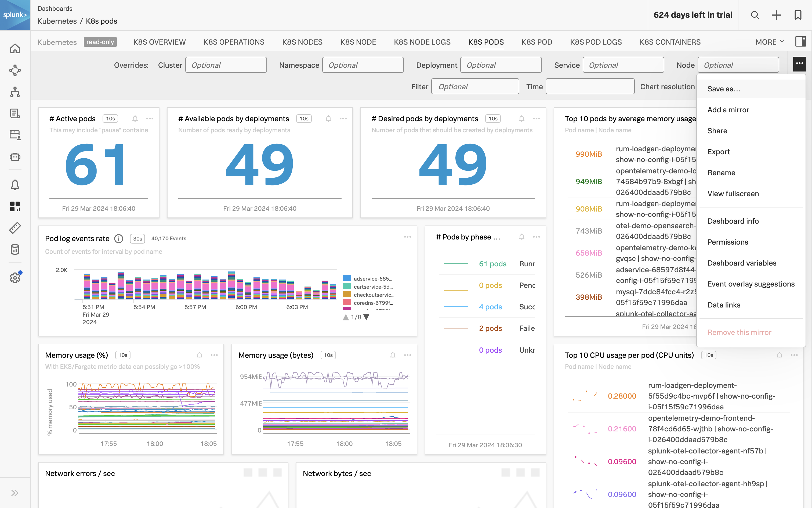The width and height of the screenshot is (812, 508).
Task: Open Infrastructure hierarchy icon in sidebar
Action: click(15, 92)
